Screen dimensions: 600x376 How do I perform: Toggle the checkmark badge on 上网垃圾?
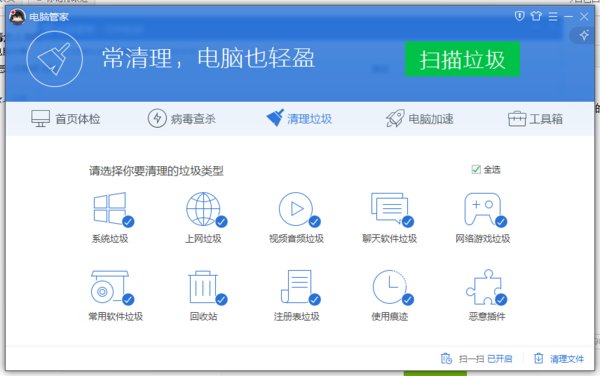pyautogui.click(x=222, y=221)
